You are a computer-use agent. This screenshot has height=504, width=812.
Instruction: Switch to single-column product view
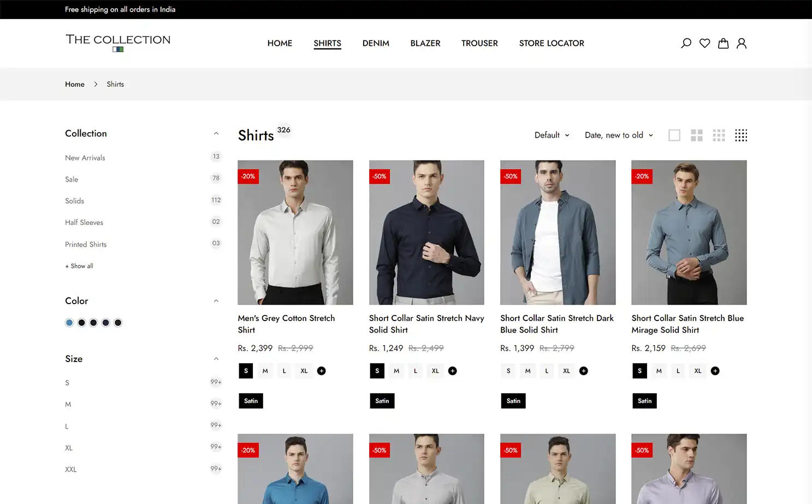point(674,135)
